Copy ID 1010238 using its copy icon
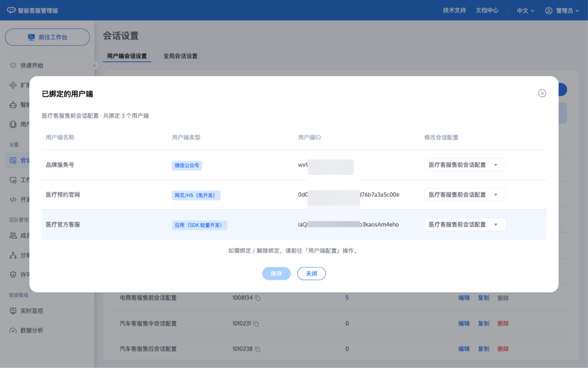This screenshot has height=368, width=588. [258, 349]
